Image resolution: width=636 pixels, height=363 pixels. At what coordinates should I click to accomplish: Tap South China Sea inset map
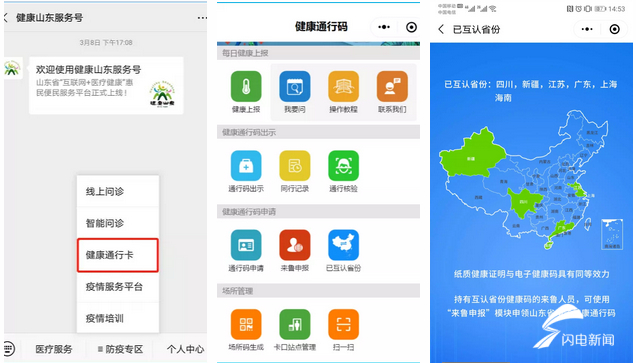click(612, 234)
